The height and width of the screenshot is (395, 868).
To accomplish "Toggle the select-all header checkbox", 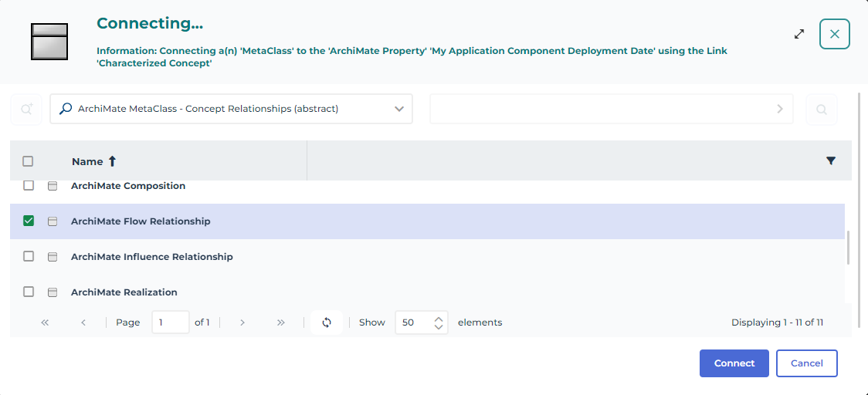I will click(x=28, y=161).
